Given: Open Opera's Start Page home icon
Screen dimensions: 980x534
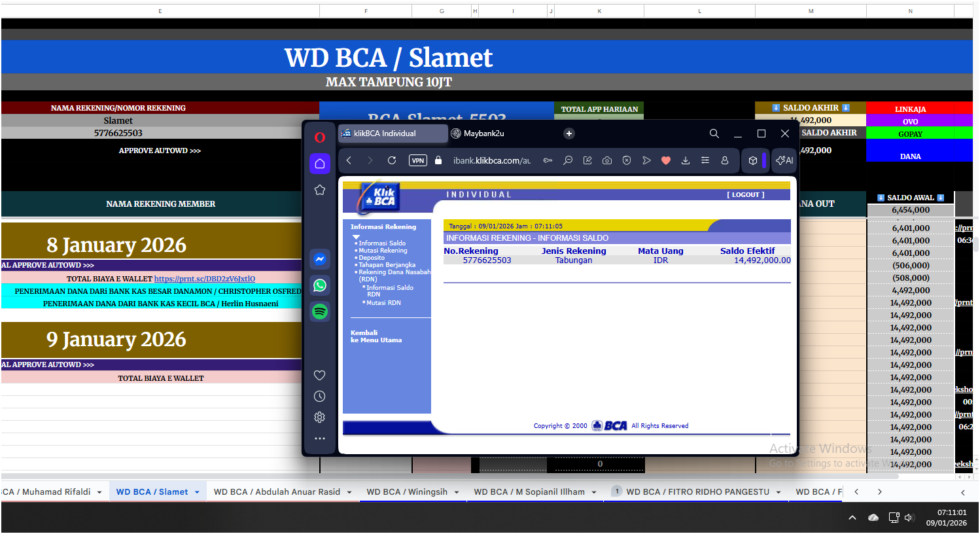Looking at the screenshot, I should click(x=320, y=164).
